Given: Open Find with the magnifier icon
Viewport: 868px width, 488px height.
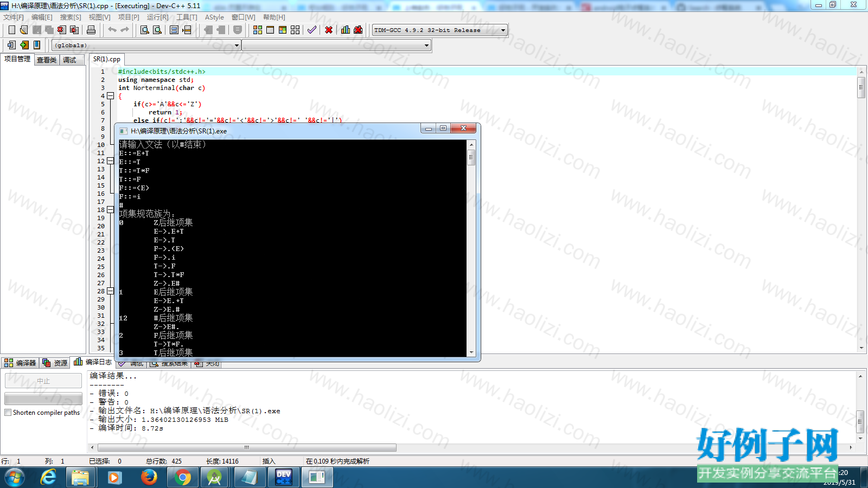Looking at the screenshot, I should pos(145,30).
